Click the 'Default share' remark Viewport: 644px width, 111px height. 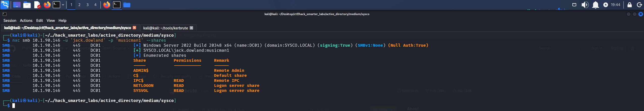coord(230,75)
